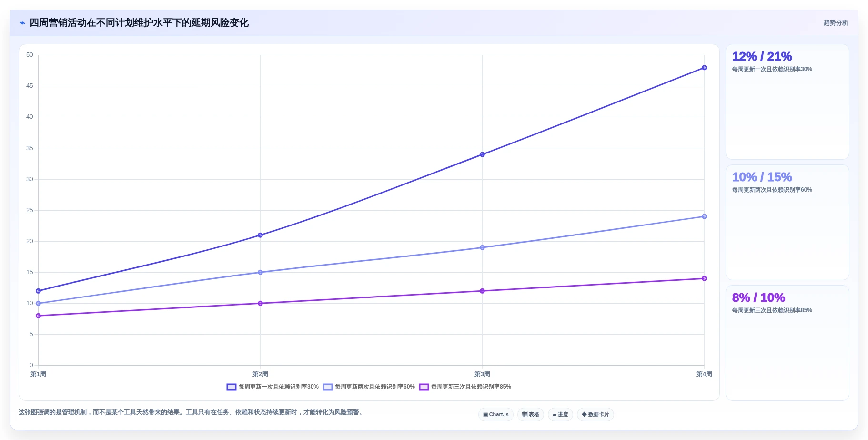Click the 第4周 x-axis label
This screenshot has width=868, height=440.
tap(704, 374)
